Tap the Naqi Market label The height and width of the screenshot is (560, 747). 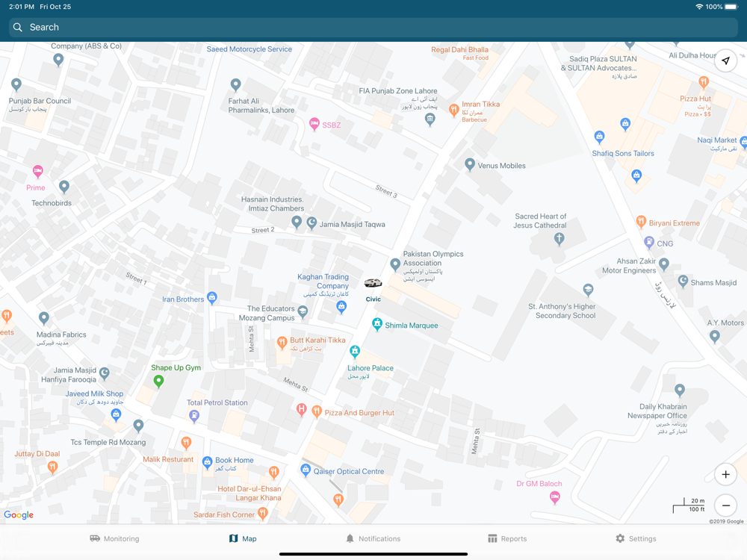pyautogui.click(x=716, y=140)
